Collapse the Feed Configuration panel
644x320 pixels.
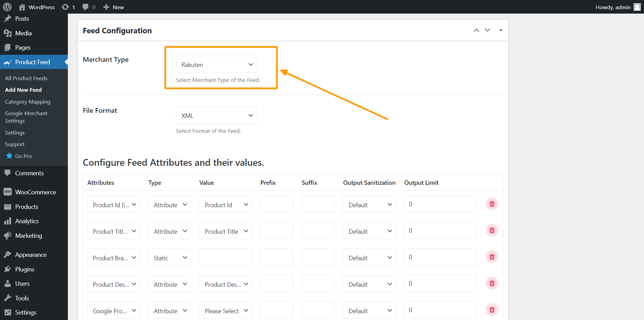coord(500,30)
